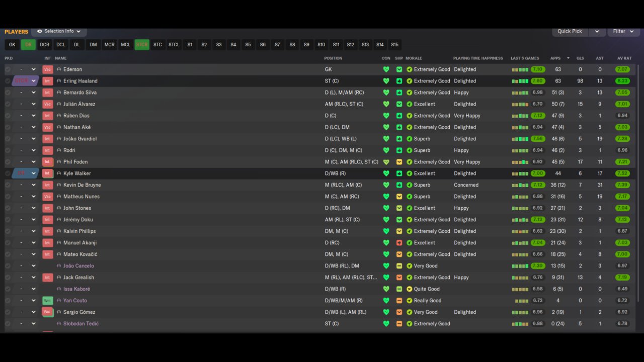Click the condition heart icon for Phil Foden
The width and height of the screenshot is (644, 362).
pyautogui.click(x=386, y=162)
